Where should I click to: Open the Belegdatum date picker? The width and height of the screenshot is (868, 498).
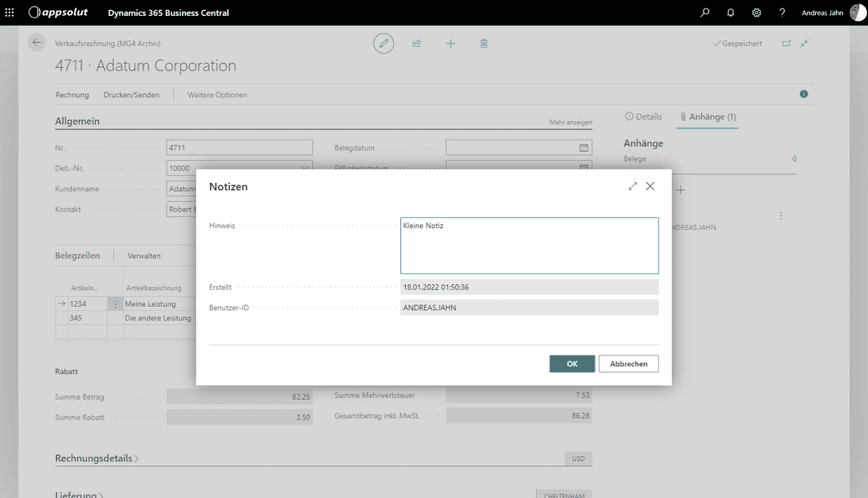click(584, 148)
